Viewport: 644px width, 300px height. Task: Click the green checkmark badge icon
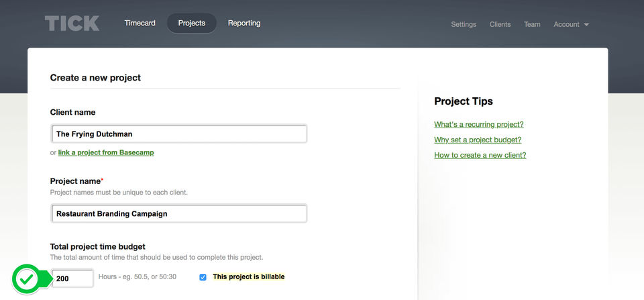point(27,279)
